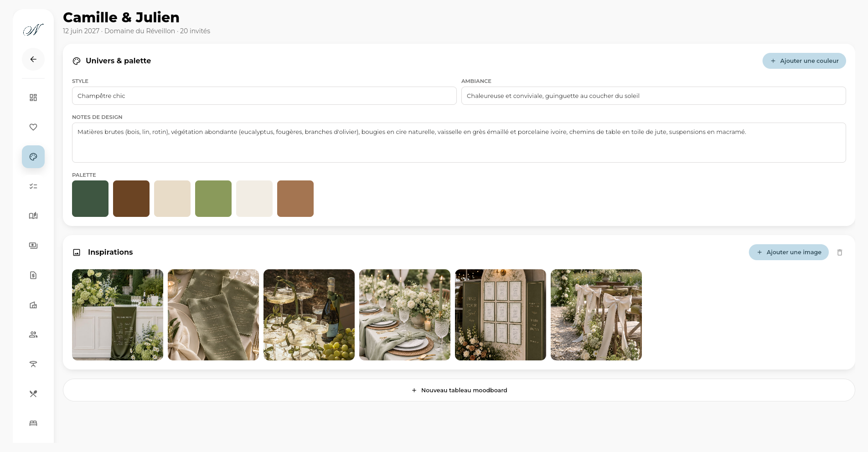The width and height of the screenshot is (868, 452).
Task: Open the dollar document icon in sidebar
Action: point(33,275)
